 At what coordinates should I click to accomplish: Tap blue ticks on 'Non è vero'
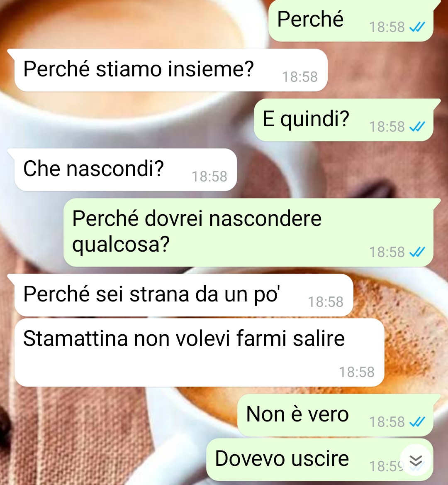point(417,421)
